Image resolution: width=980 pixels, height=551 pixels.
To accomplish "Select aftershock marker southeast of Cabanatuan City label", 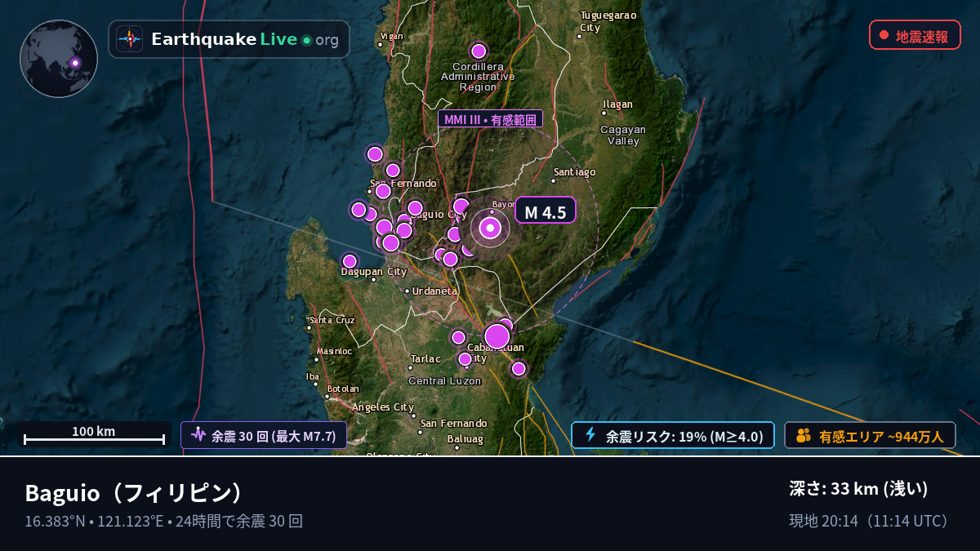I will coord(519,369).
